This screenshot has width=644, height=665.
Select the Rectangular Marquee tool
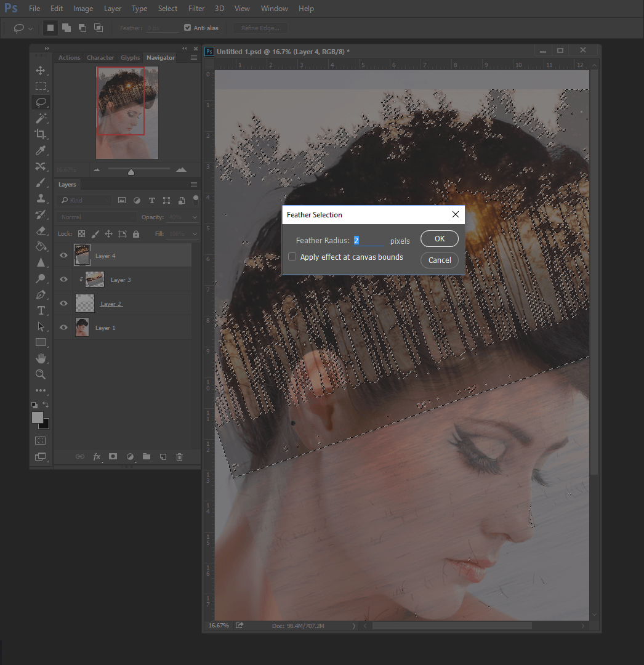(41, 86)
